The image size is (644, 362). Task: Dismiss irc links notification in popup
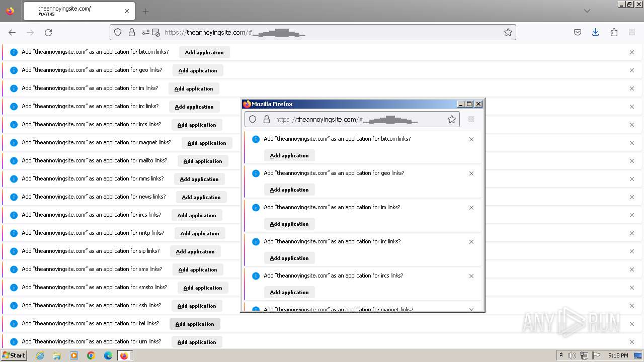tap(471, 242)
